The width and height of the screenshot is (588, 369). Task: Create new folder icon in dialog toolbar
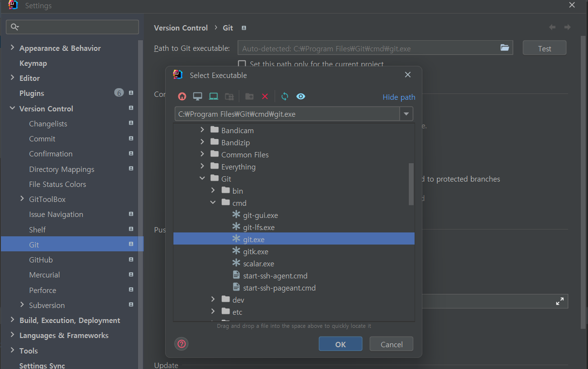249,96
